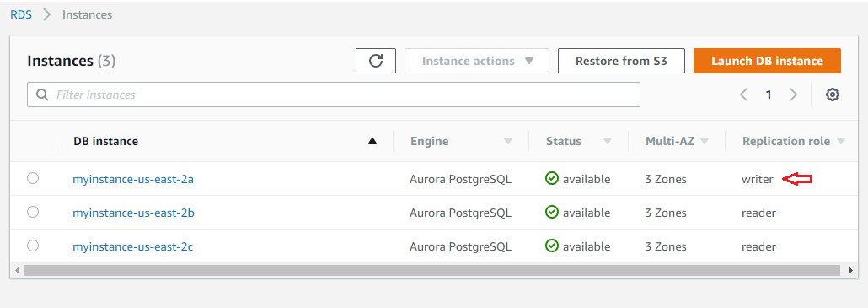Open the Instance actions dropdown
Screen dimensions: 868x308
pos(477,61)
